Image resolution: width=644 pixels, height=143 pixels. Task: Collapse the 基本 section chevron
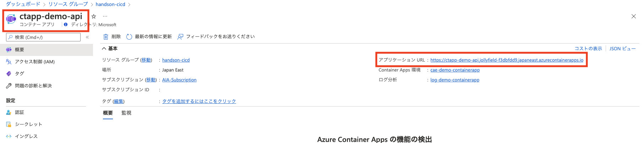(x=104, y=48)
